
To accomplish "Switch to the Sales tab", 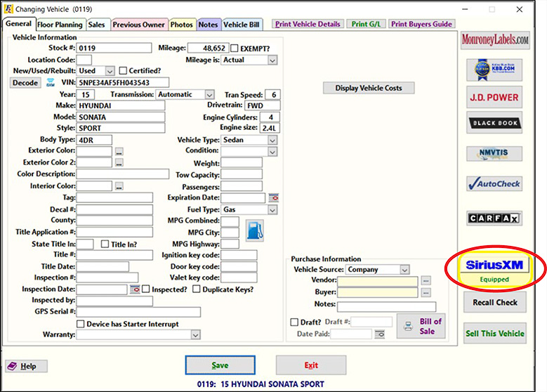I will pos(97,25).
